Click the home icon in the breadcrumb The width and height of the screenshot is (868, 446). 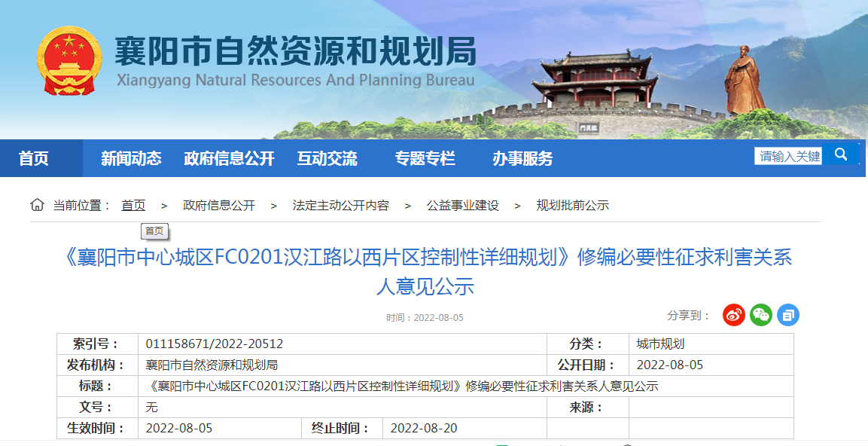coord(37,205)
